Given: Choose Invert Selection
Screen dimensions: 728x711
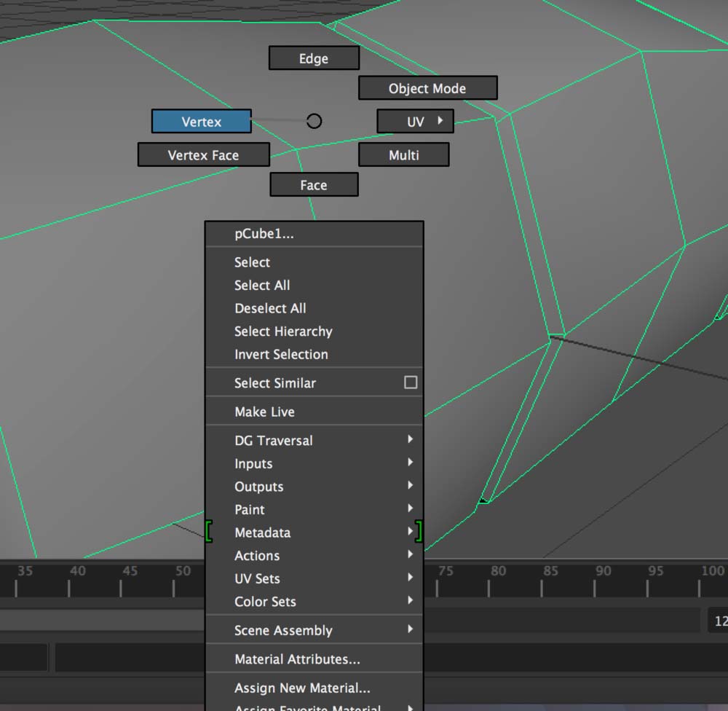Looking at the screenshot, I should tap(314, 354).
